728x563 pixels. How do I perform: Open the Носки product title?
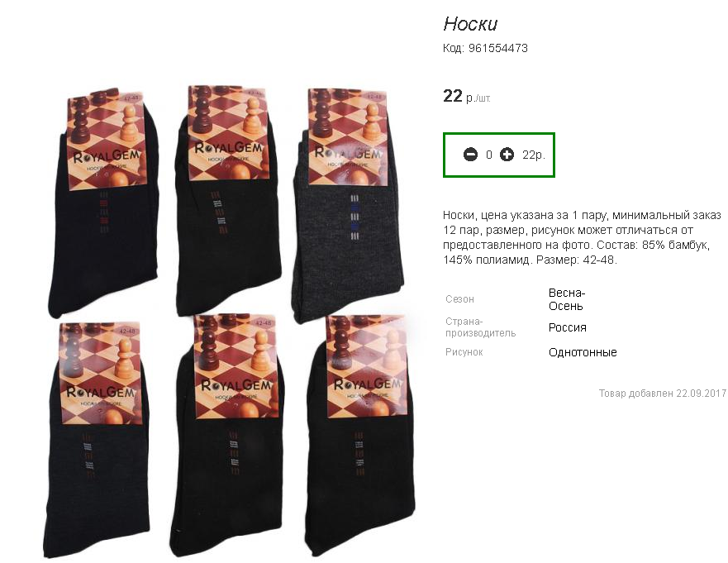pos(470,24)
